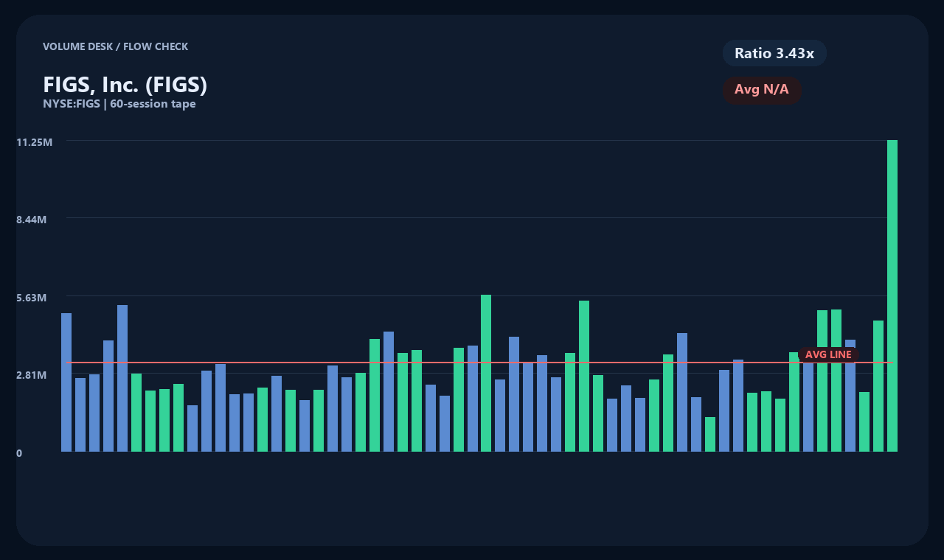This screenshot has height=560, width=944.
Task: Select the FIGS, Inc. (FIGS) title
Action: click(x=125, y=85)
